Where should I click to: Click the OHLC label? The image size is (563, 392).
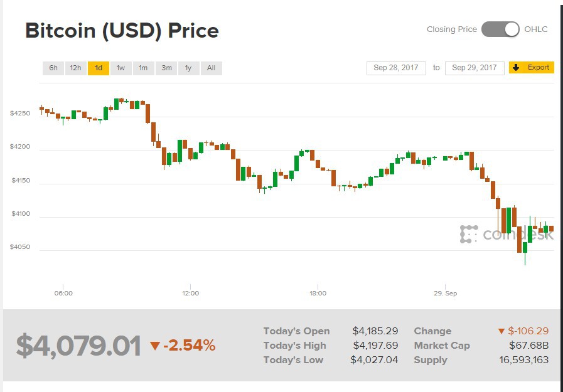point(536,29)
